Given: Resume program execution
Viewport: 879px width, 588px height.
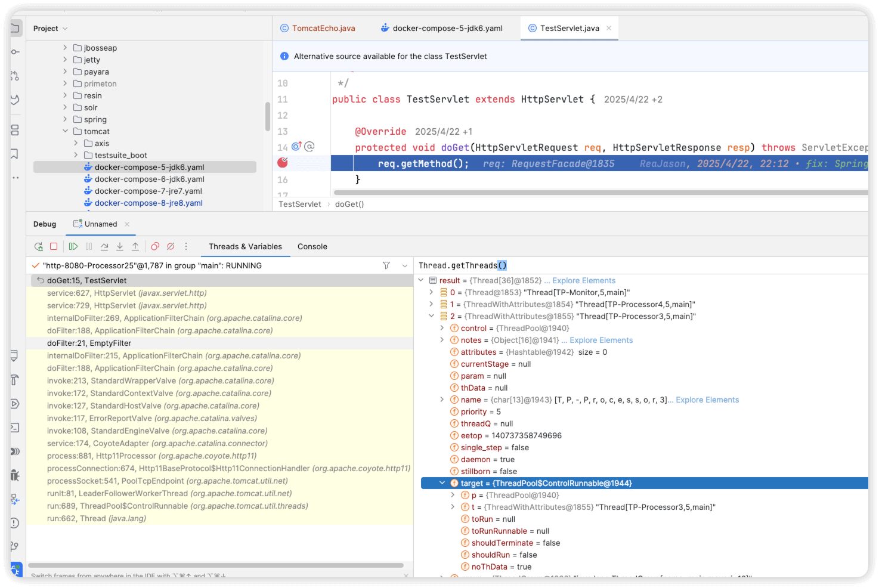Looking at the screenshot, I should click(73, 246).
